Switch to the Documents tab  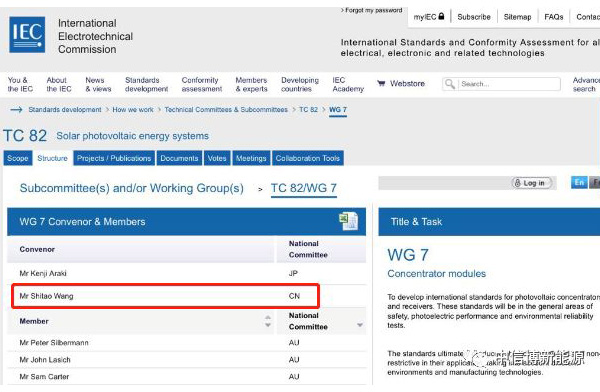pos(179,158)
